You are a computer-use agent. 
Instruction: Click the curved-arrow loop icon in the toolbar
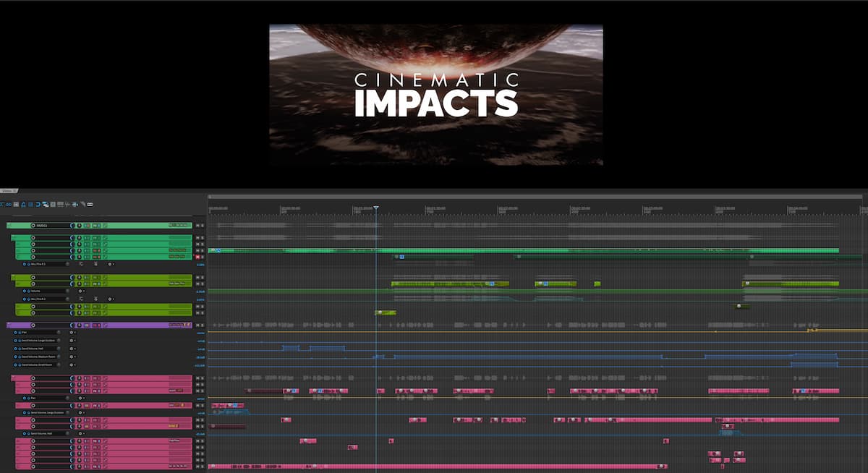38,205
